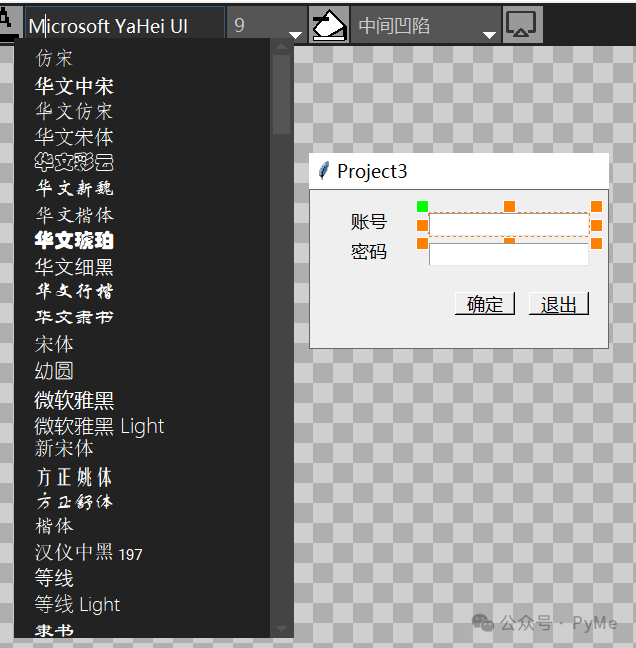Select 华文仿宋 font from list

click(74, 112)
